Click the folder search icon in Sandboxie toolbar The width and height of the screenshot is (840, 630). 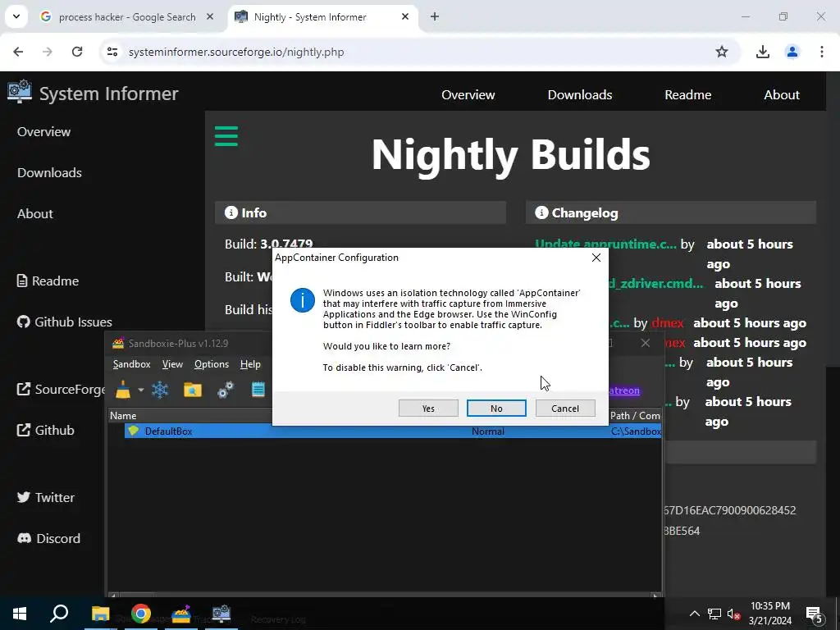(192, 390)
